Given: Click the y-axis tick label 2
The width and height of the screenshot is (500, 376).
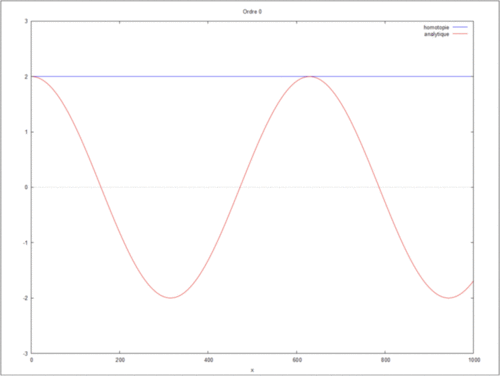Looking at the screenshot, I should pyautogui.click(x=26, y=77).
